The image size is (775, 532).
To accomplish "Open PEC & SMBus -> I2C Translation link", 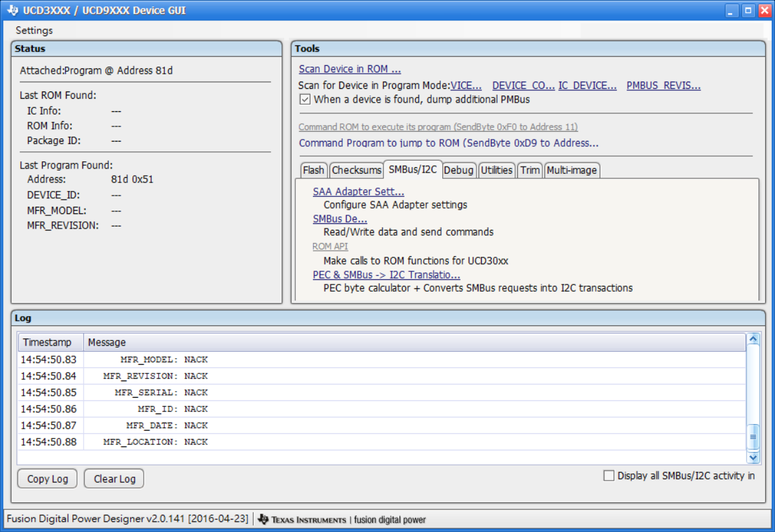I will (x=386, y=275).
